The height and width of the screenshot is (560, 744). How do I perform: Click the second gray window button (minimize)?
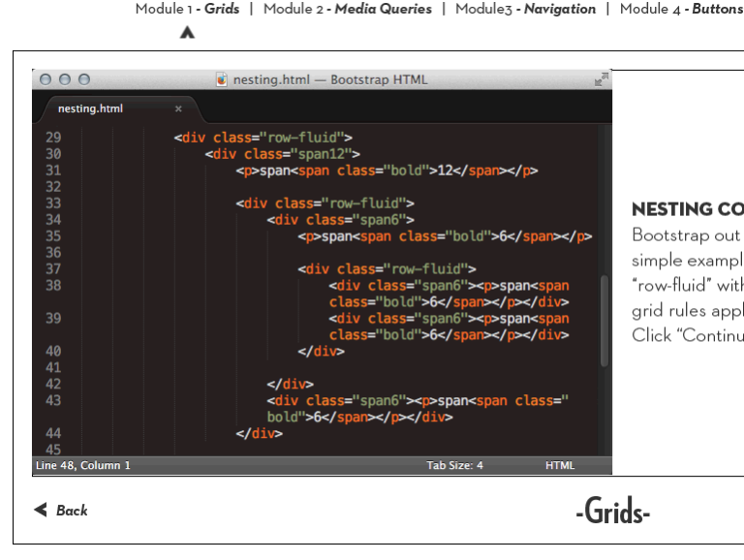coord(65,79)
